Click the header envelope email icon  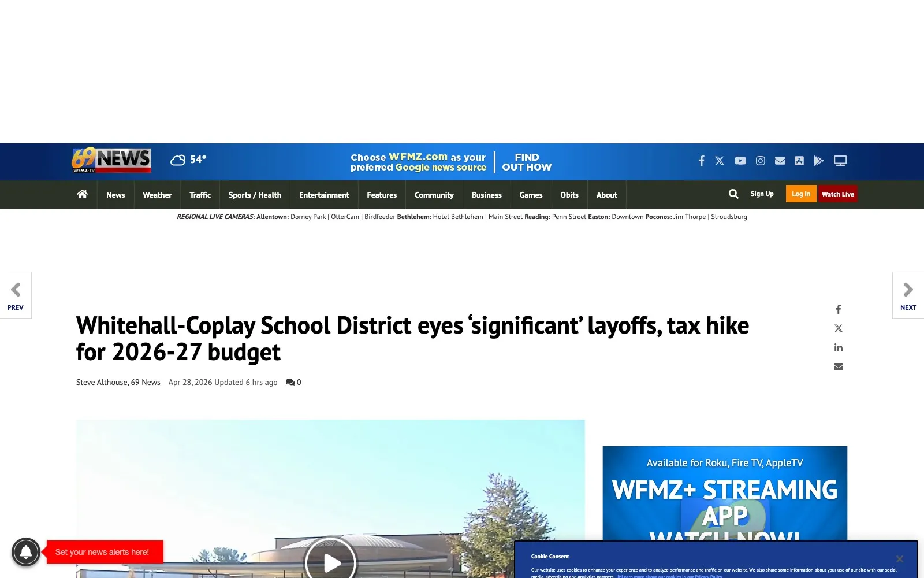click(780, 161)
